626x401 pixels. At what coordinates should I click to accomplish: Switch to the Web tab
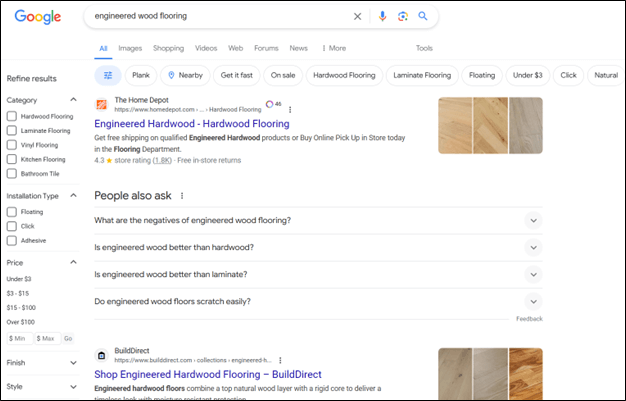(x=236, y=48)
